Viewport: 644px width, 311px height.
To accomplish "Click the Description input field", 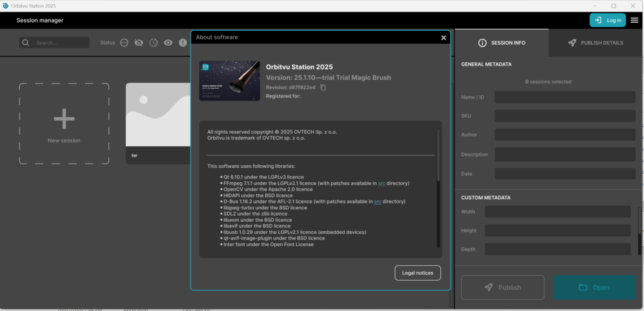I will coord(565,155).
